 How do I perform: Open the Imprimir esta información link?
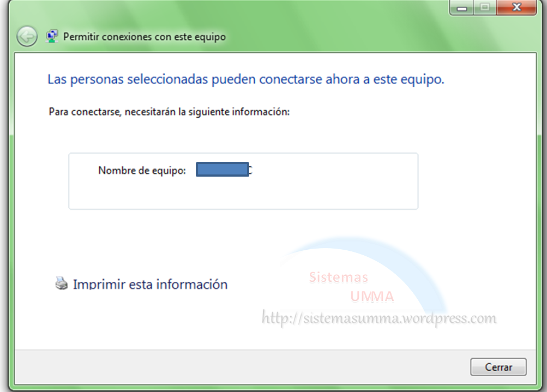(x=150, y=284)
